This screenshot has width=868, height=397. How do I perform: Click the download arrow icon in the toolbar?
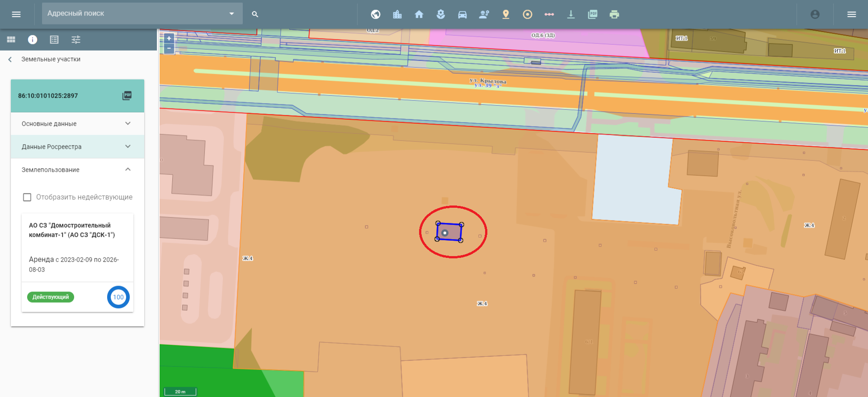(x=571, y=14)
